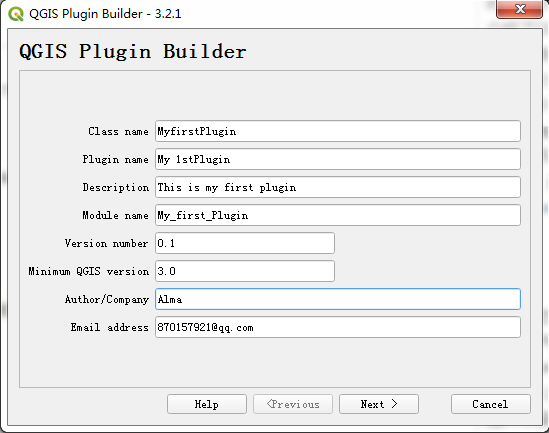
Task: Close the Plugin Builder dialog window
Action: coord(520,9)
